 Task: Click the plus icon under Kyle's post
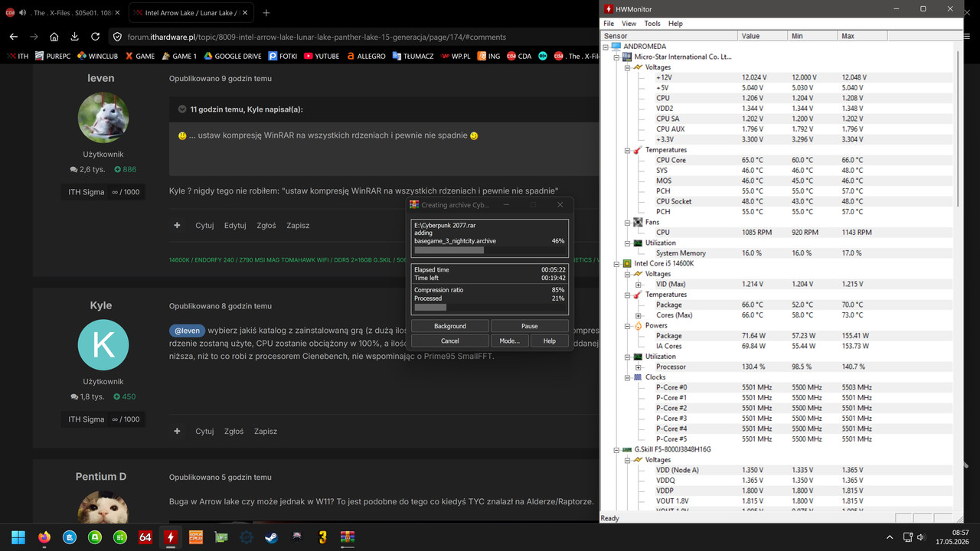(x=177, y=432)
